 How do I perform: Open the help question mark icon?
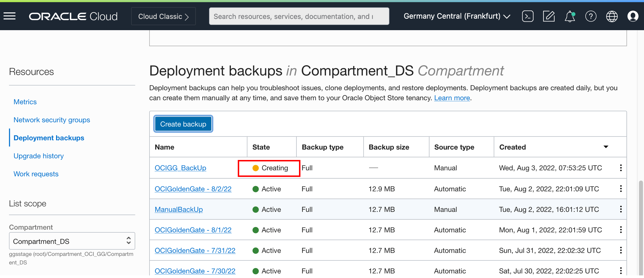[591, 16]
